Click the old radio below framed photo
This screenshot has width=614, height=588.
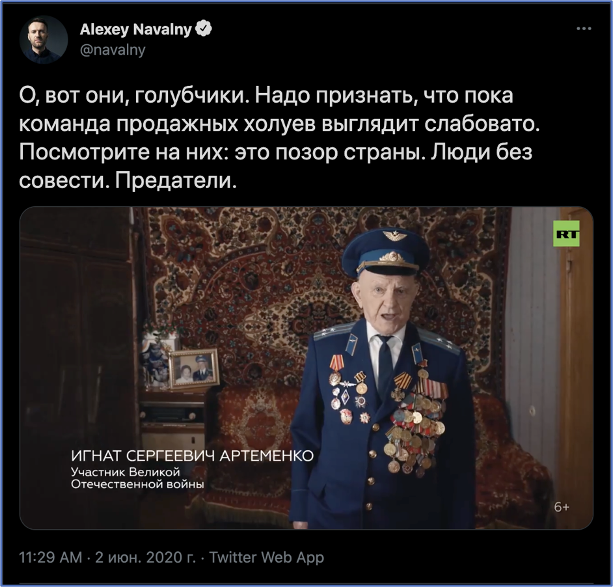[173, 416]
